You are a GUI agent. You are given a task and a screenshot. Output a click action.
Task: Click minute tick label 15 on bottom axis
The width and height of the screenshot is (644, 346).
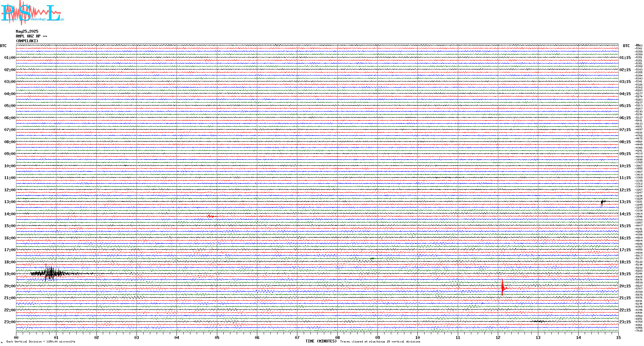tap(618, 338)
